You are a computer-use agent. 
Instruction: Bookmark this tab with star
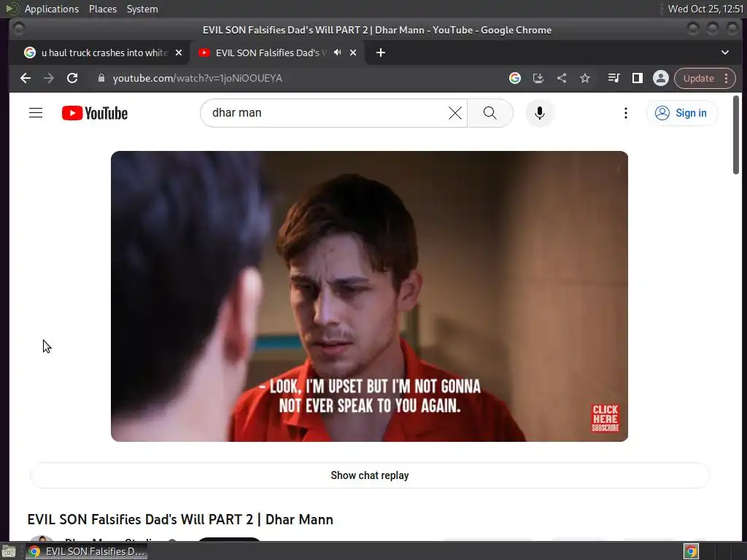[585, 78]
